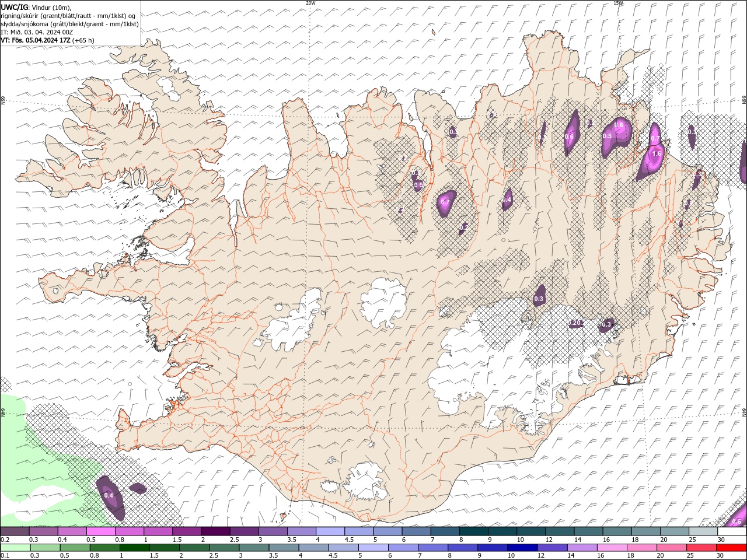
Task: Click the 1.6 snowfall value on the map
Action: [x=657, y=154]
